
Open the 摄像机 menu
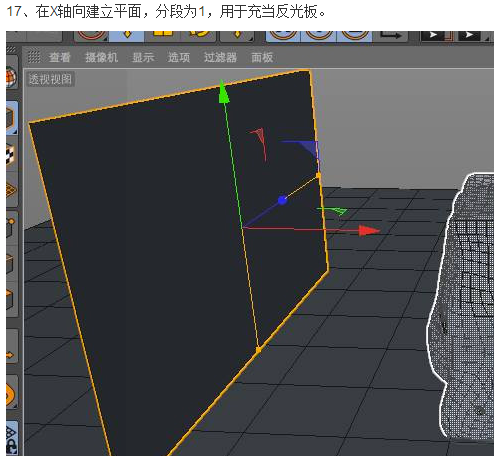(101, 57)
